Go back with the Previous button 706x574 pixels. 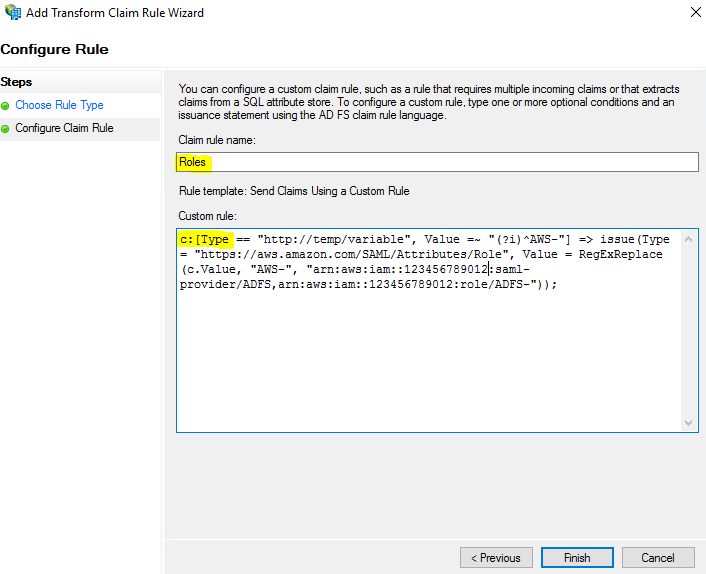(496, 558)
